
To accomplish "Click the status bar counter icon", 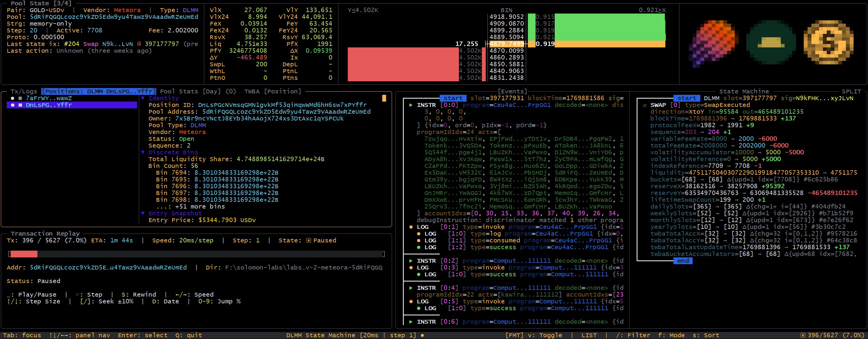I will 803,335.
